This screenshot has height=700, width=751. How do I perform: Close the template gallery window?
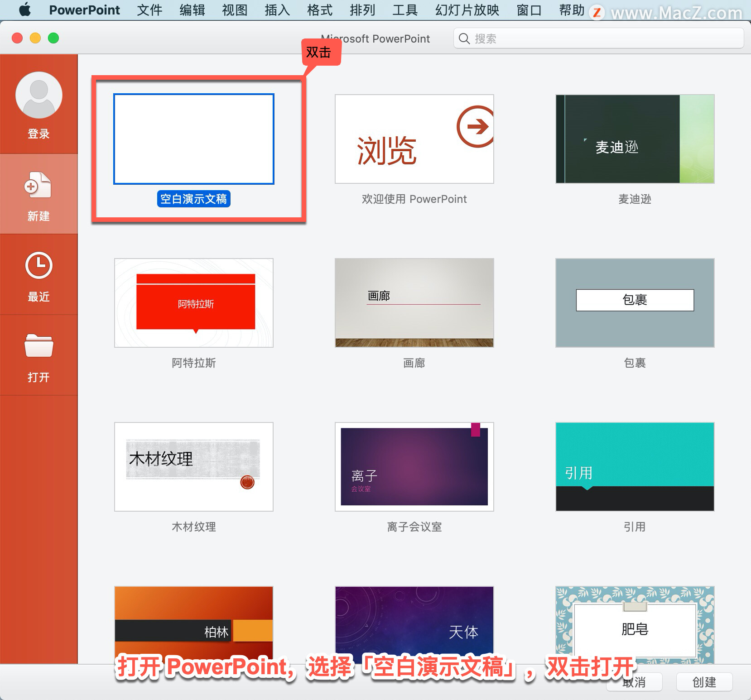pyautogui.click(x=17, y=38)
